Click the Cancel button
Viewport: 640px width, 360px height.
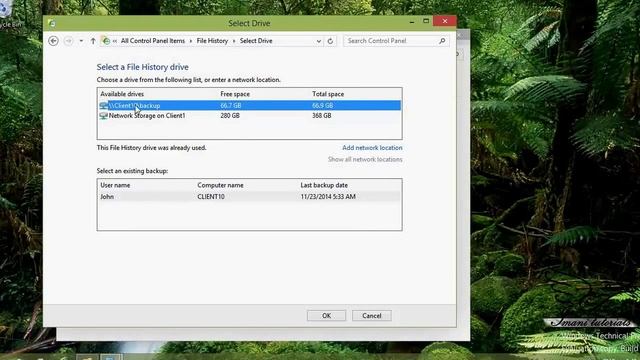click(x=372, y=316)
